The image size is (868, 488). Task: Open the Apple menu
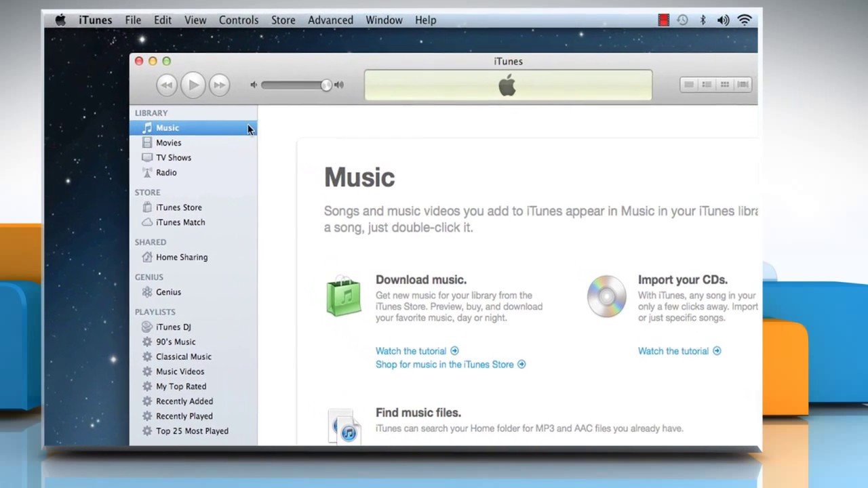point(60,20)
